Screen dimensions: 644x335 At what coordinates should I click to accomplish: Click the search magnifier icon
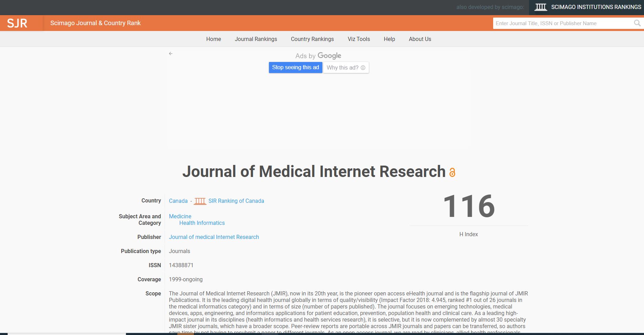click(637, 23)
